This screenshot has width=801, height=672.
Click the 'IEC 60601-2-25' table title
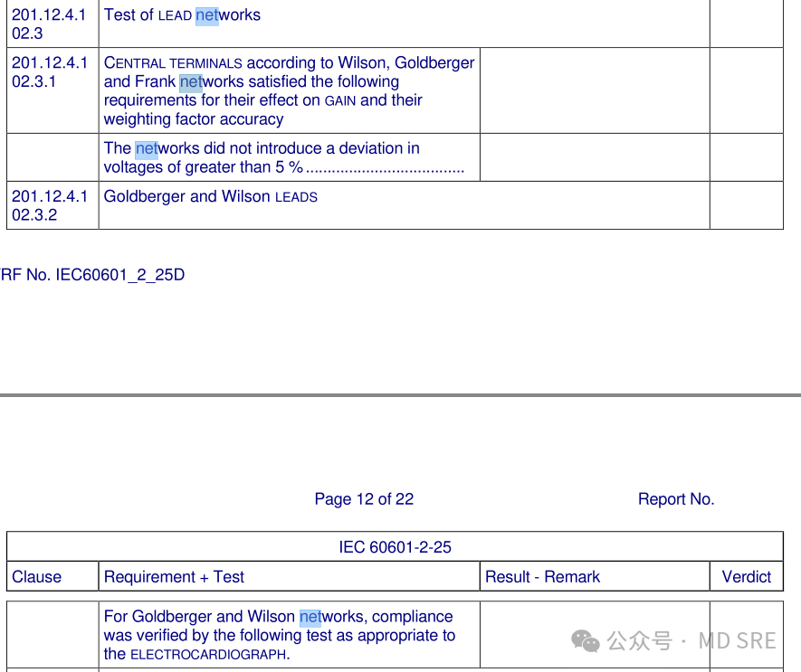395,547
